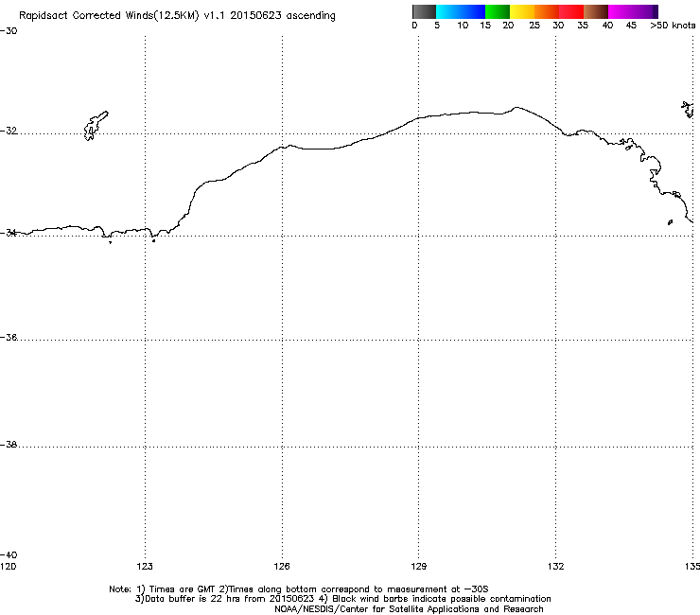700x615 pixels.
Task: Click the 'Data buffer is 22 hrs' note line
Action: tap(342, 599)
